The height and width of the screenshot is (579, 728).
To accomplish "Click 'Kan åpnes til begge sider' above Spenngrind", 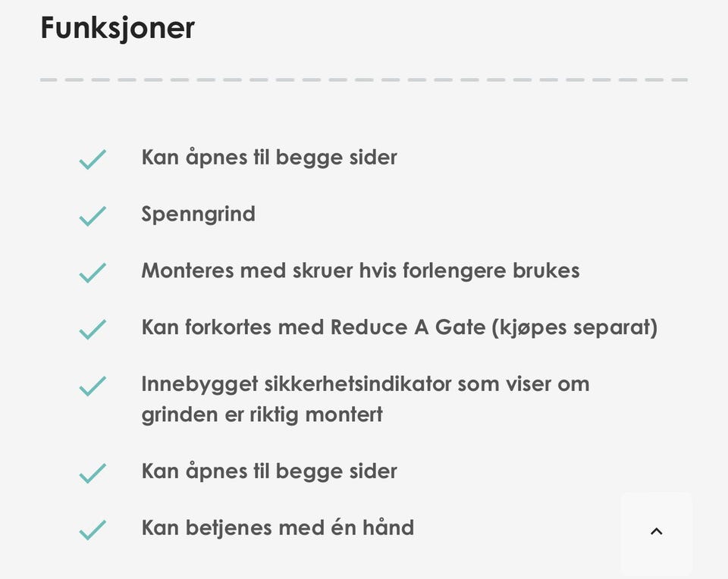I will (269, 158).
